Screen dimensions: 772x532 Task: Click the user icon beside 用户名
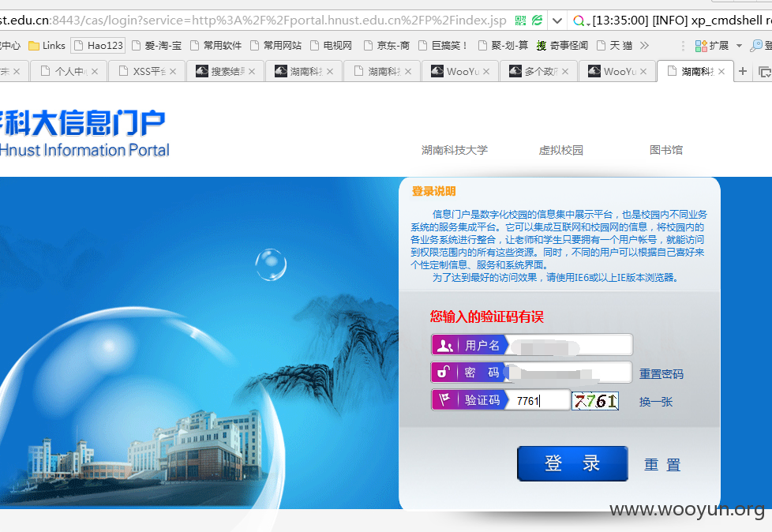[444, 346]
